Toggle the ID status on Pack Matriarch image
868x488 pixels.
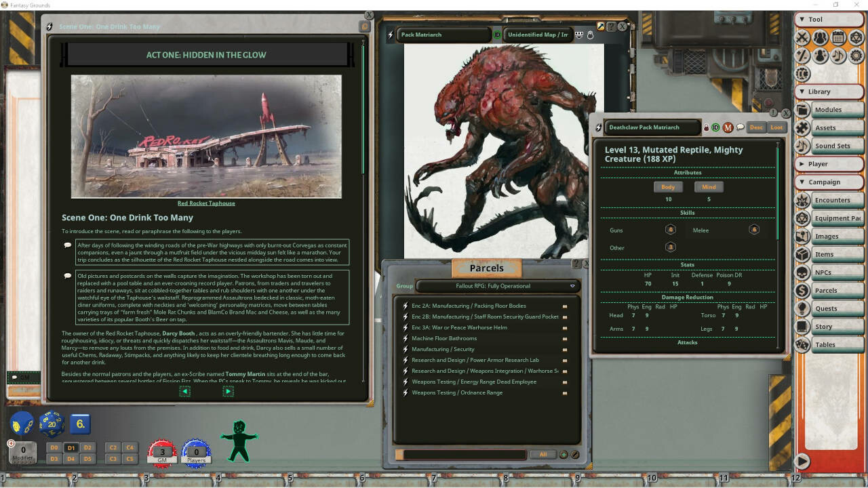coord(497,35)
